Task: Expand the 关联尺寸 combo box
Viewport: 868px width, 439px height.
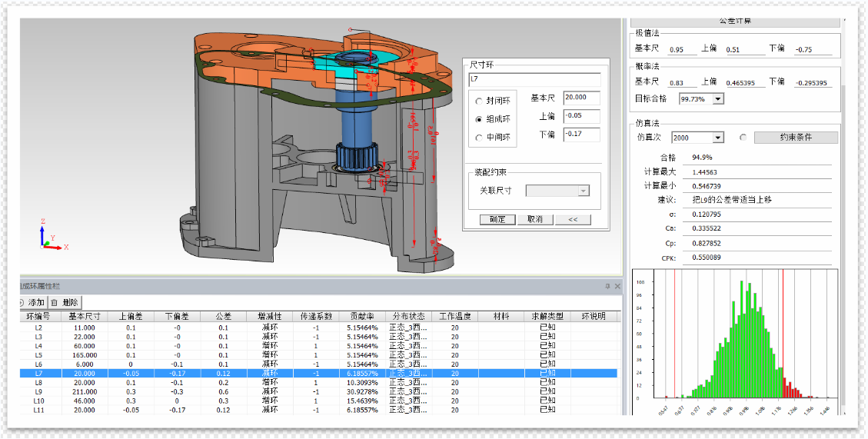Action: tap(584, 191)
